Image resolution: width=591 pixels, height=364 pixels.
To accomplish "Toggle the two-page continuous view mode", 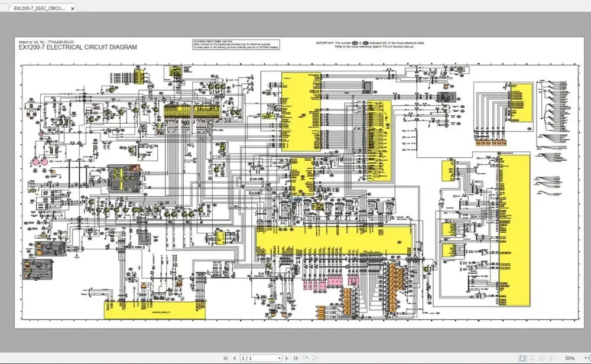I will [551, 358].
